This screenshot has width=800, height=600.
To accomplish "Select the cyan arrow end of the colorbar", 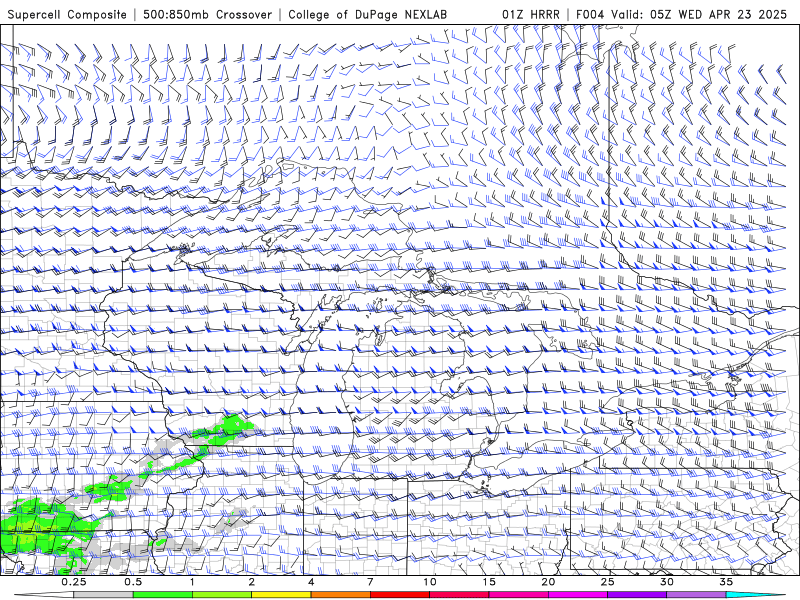I will 755,595.
